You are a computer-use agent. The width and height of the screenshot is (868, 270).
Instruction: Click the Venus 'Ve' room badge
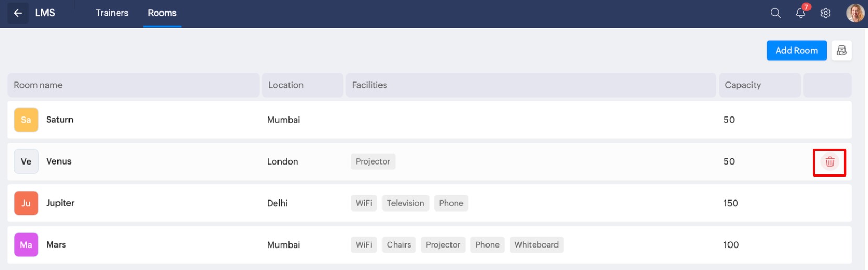coord(26,161)
